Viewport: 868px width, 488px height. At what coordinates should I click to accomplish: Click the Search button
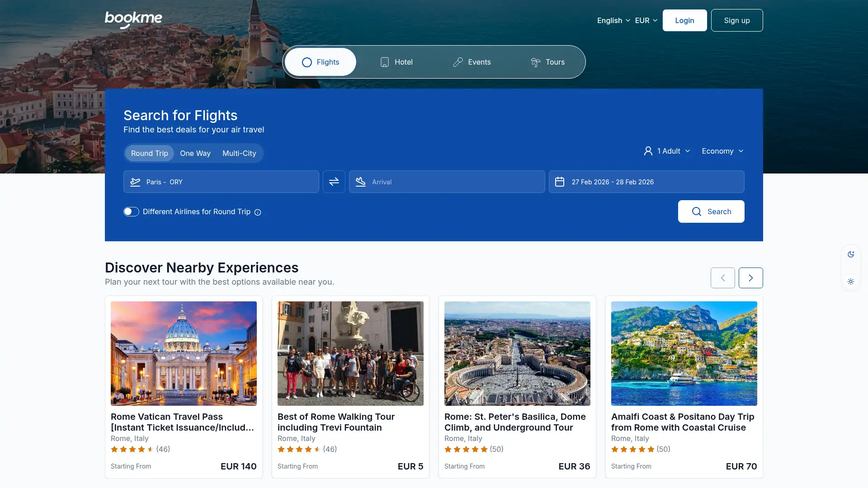pos(711,211)
